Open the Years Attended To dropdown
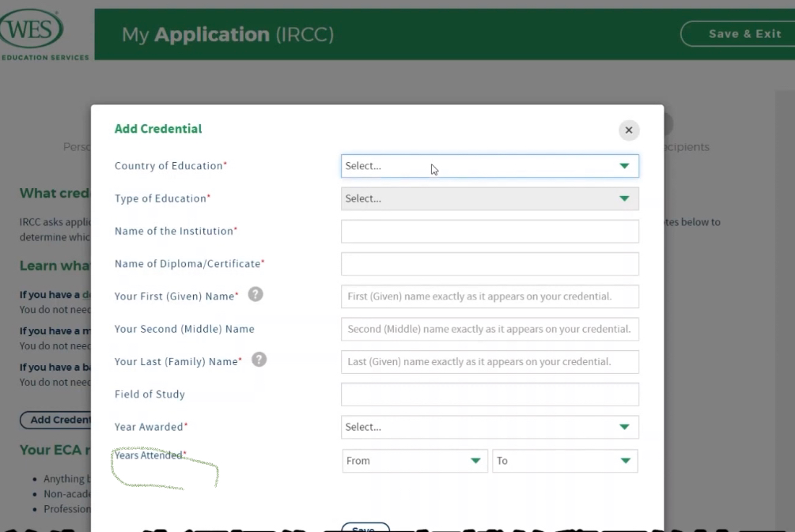Viewport: 795px width, 532px height. click(x=565, y=461)
